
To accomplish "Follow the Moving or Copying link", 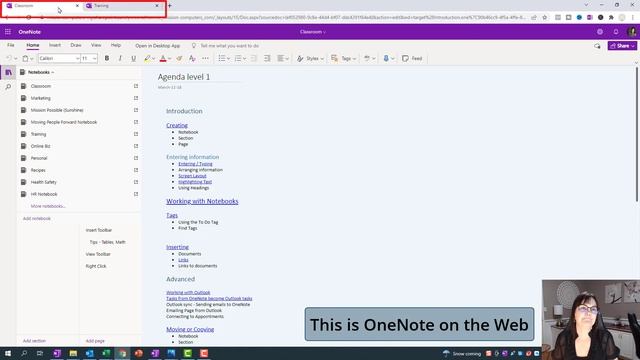I will [190, 329].
